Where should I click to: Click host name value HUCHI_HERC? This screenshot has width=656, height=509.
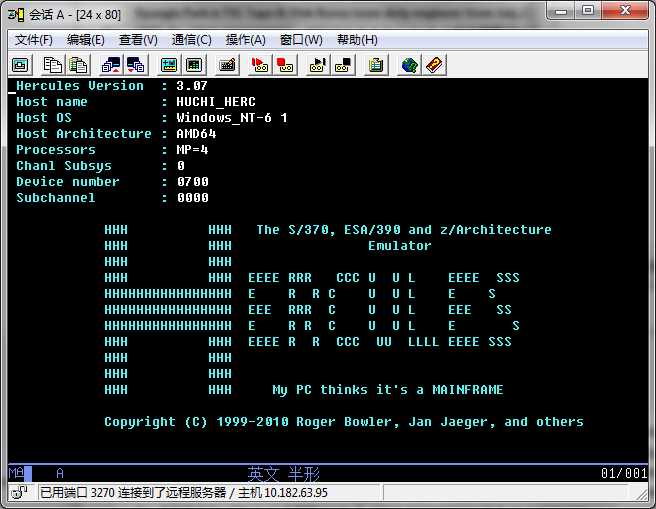tap(216, 102)
